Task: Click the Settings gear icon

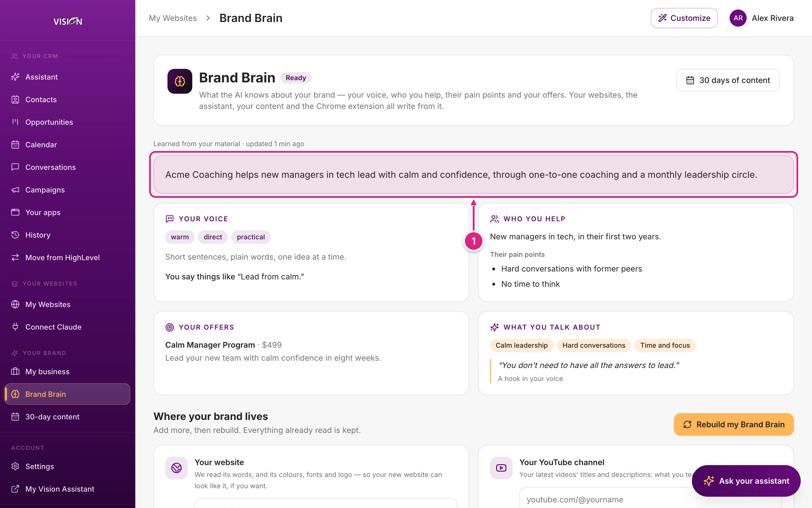Action: [x=15, y=466]
